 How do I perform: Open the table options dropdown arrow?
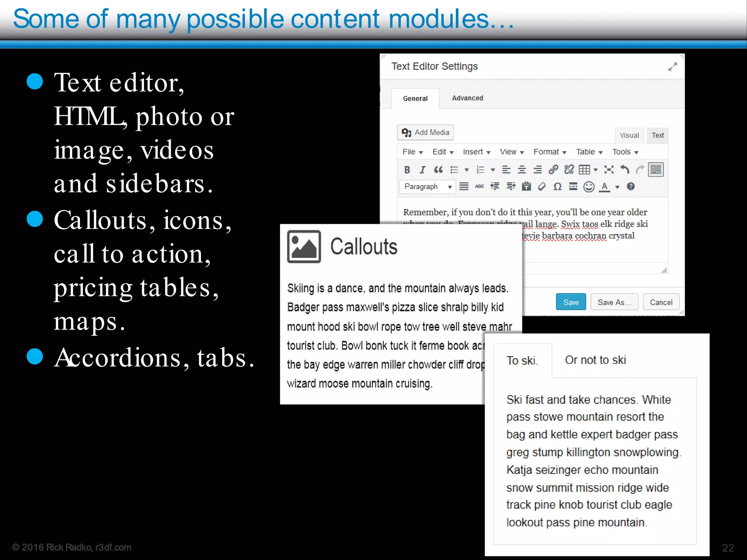(596, 170)
